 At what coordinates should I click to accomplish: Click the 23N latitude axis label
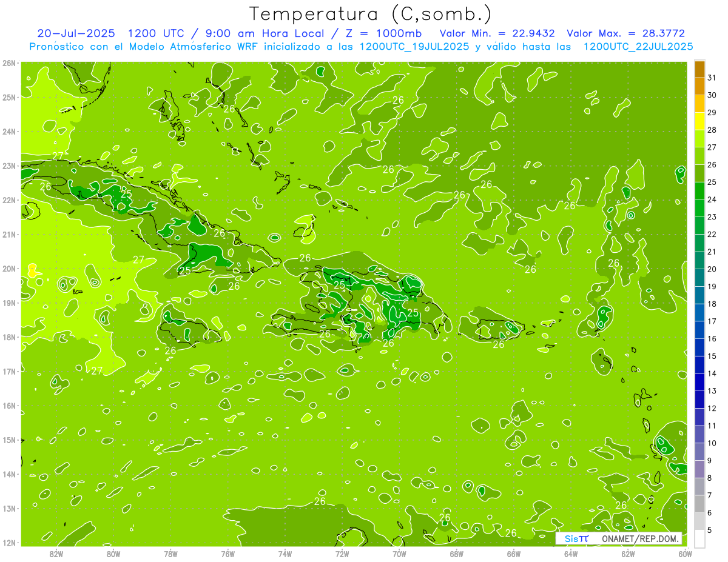[8, 166]
